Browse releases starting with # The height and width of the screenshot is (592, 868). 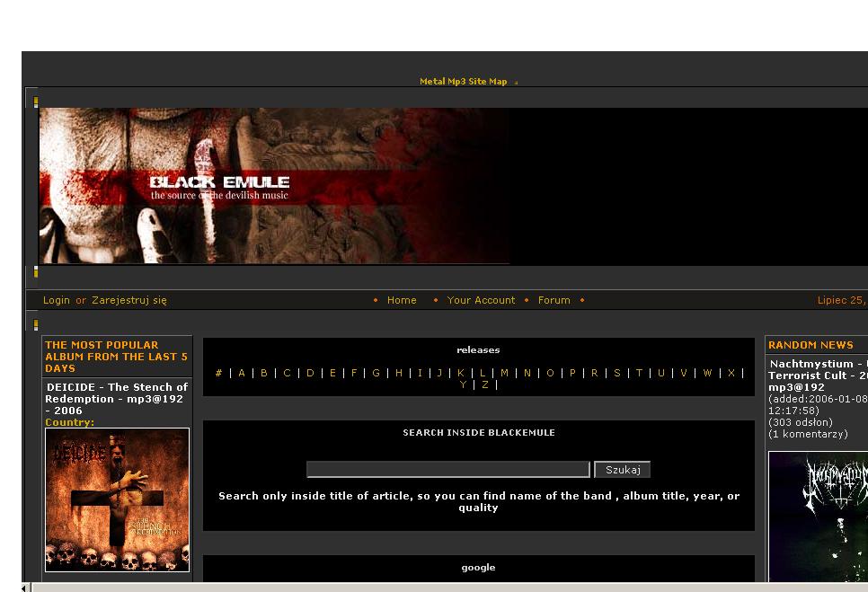[x=218, y=373]
